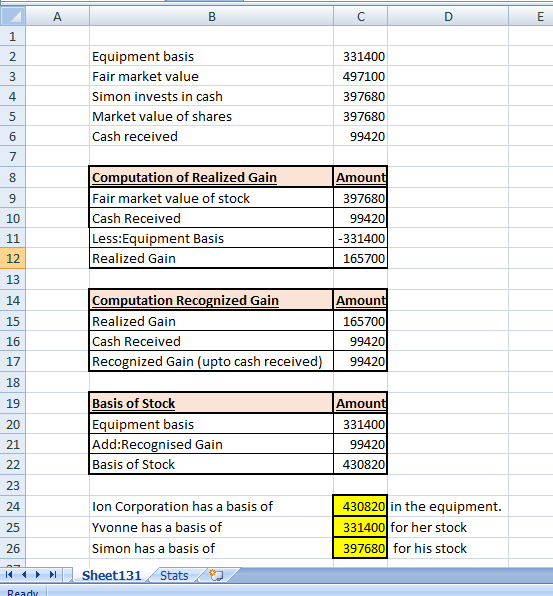
Task: Click the Amount header in row 19
Action: point(360,403)
